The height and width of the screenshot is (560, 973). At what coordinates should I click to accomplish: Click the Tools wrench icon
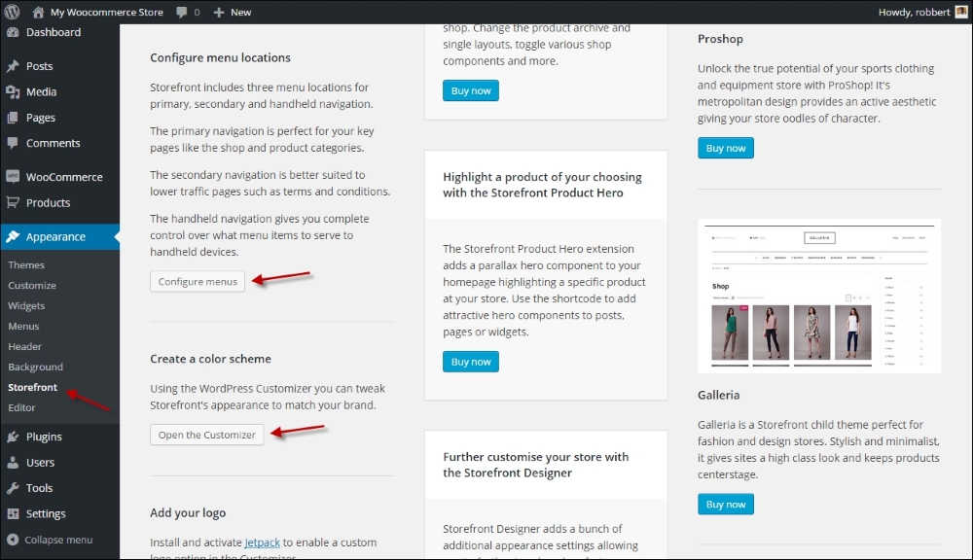coord(13,488)
